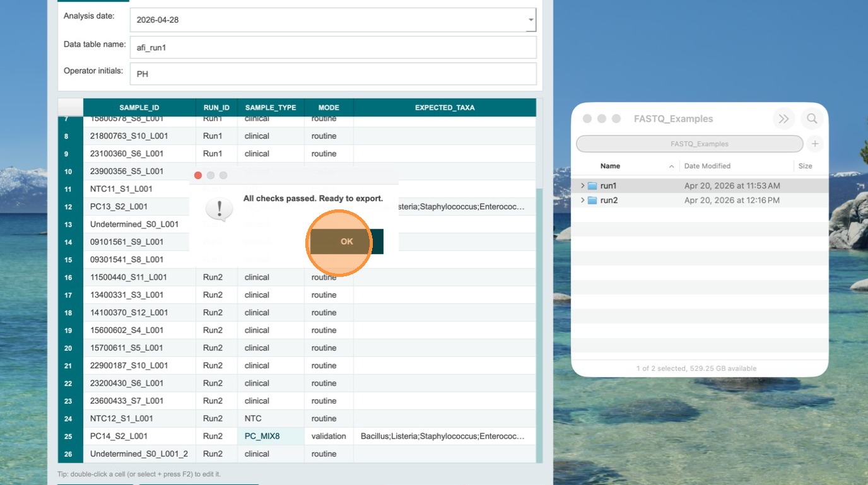Viewport: 868px width, 485px height.
Task: Click run2 date modified text in Finder
Action: click(732, 201)
